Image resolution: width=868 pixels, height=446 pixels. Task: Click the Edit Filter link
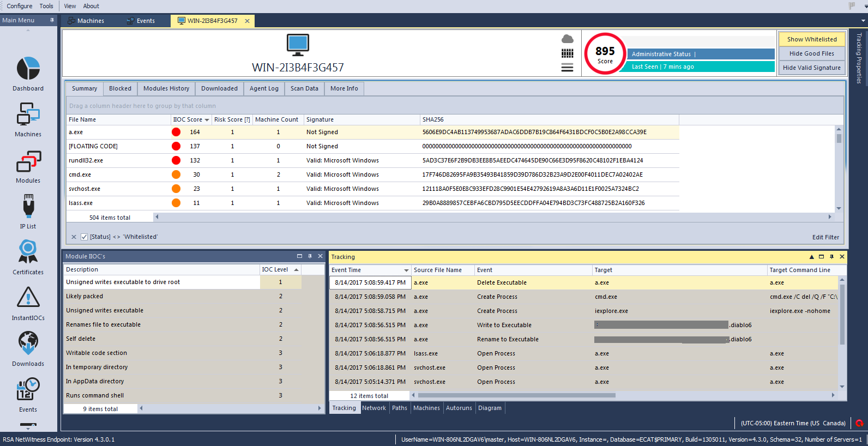825,237
